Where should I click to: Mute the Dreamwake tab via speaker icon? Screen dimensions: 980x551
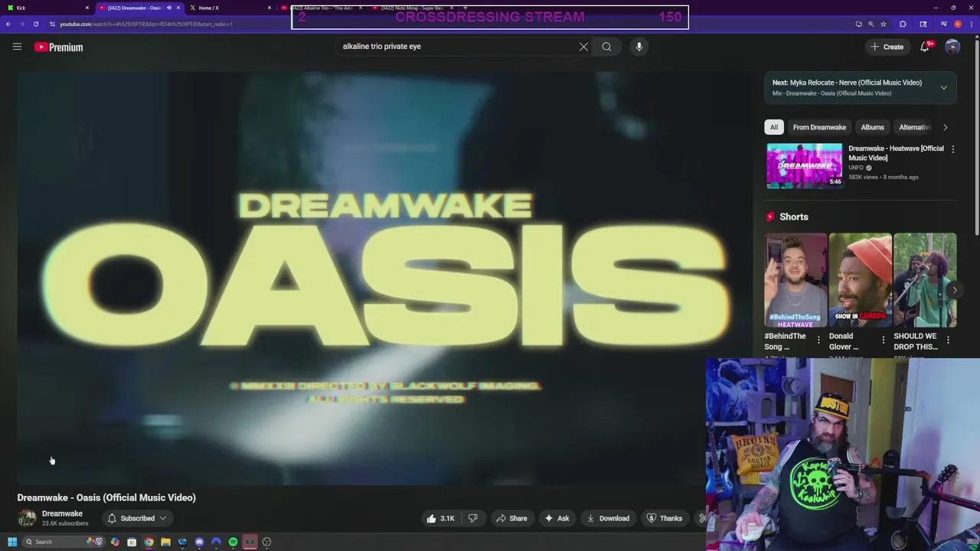coord(168,8)
